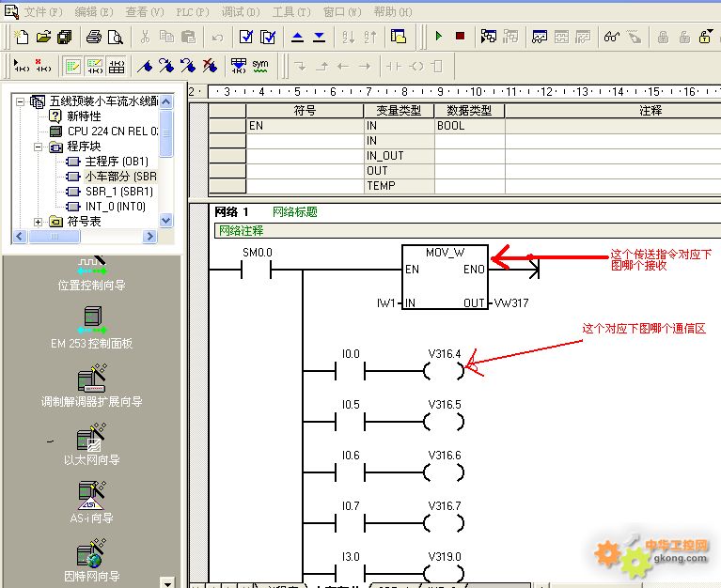Screen dimensions: 721x588
Task: Click the Undo icon
Action: tap(217, 38)
